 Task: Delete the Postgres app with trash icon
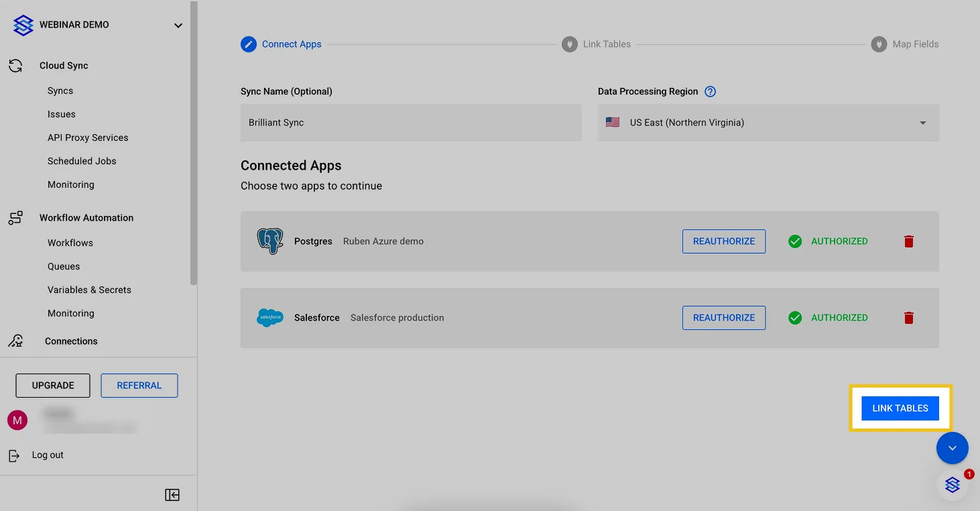click(x=909, y=241)
